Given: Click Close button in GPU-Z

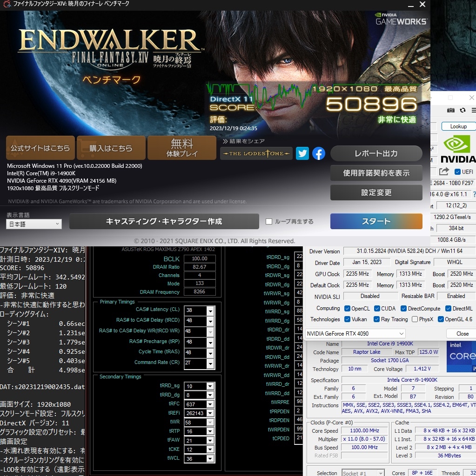Looking at the screenshot, I should (x=462, y=334).
